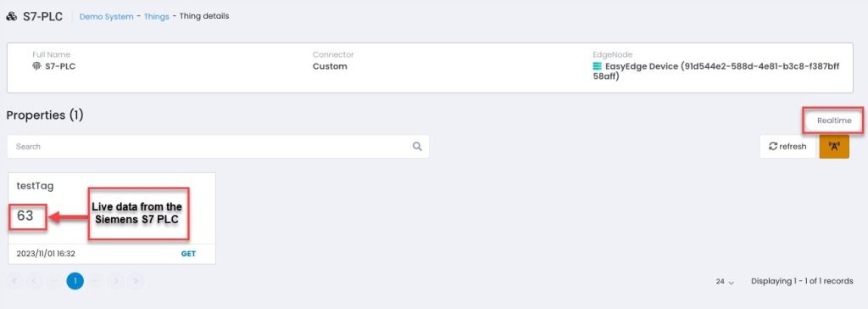This screenshot has height=309, width=868.
Task: Click the GET link on testTag card
Action: (x=188, y=254)
